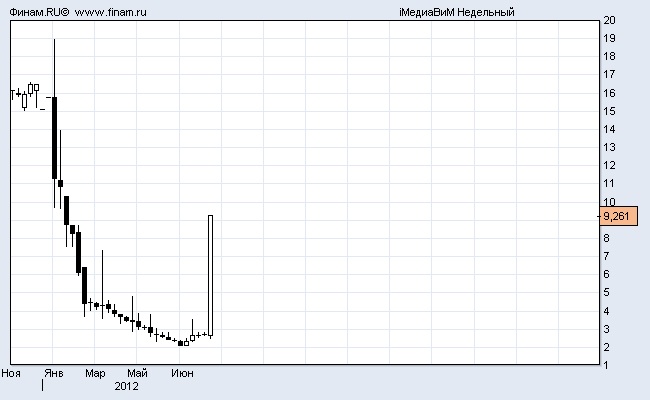Click price level 20 on the price scale
Screen dimensions: 650x400
609,20
